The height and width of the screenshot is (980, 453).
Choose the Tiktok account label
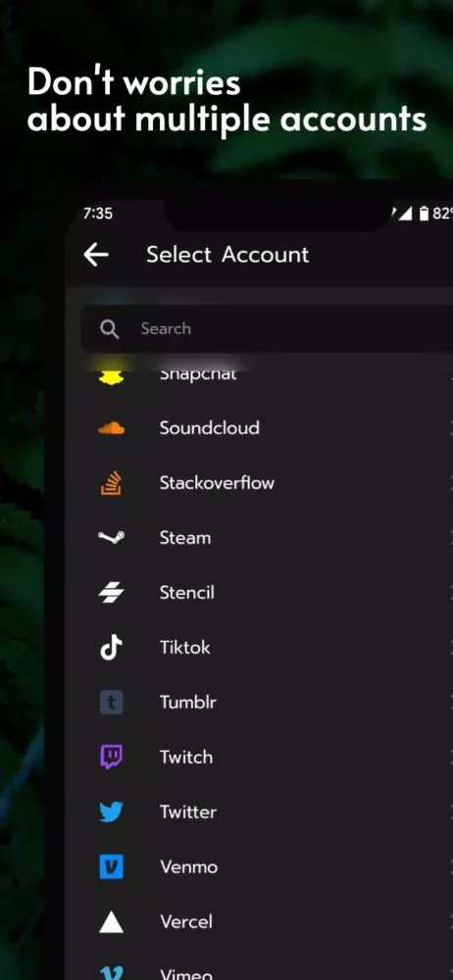tap(185, 647)
